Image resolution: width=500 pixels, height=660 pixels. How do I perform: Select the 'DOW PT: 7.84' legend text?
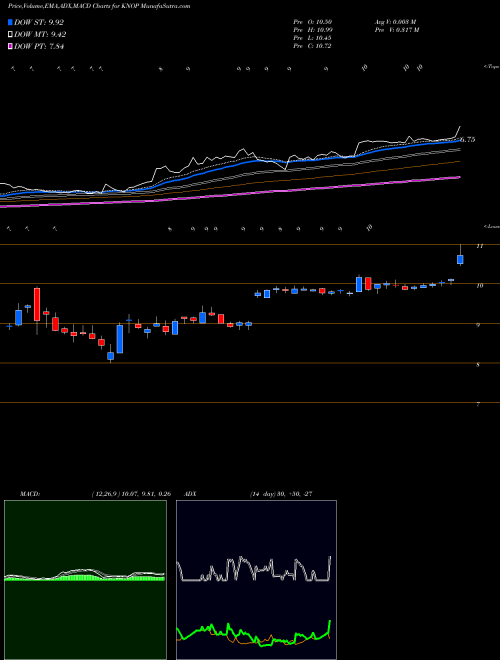pyautogui.click(x=39, y=47)
